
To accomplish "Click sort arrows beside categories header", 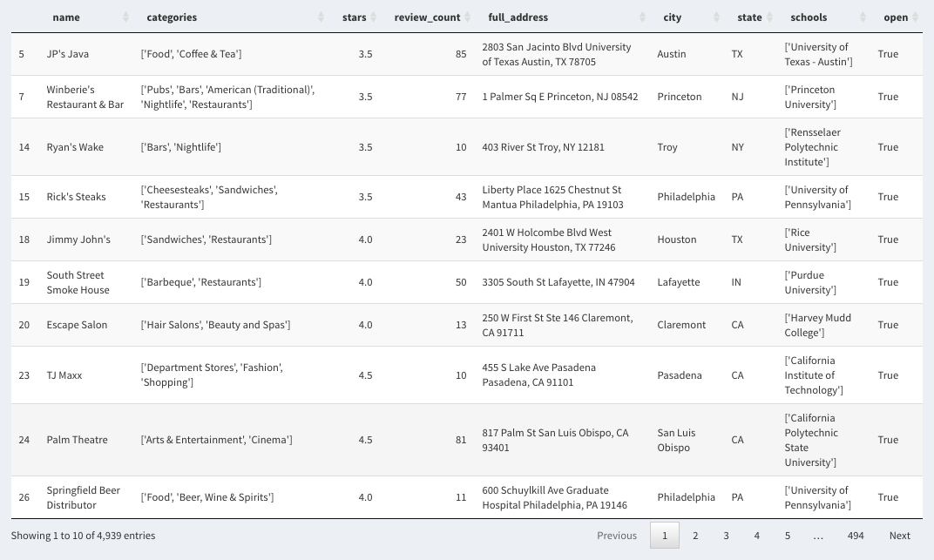I will [321, 17].
